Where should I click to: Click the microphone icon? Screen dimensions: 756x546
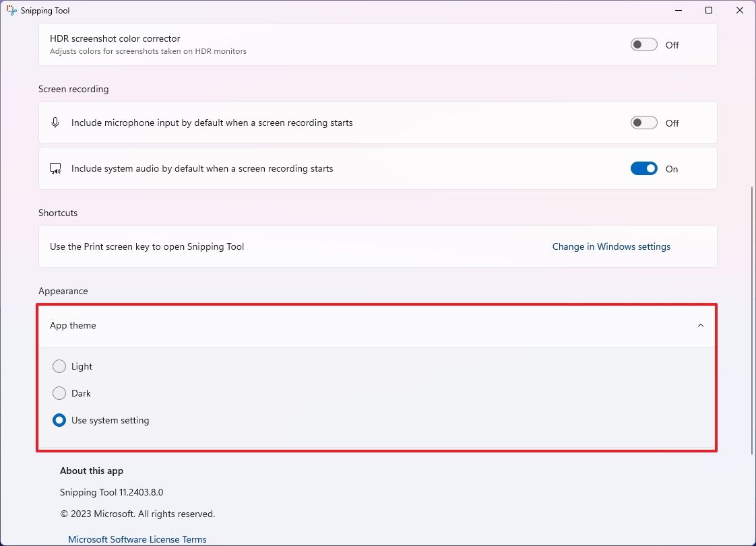[55, 122]
